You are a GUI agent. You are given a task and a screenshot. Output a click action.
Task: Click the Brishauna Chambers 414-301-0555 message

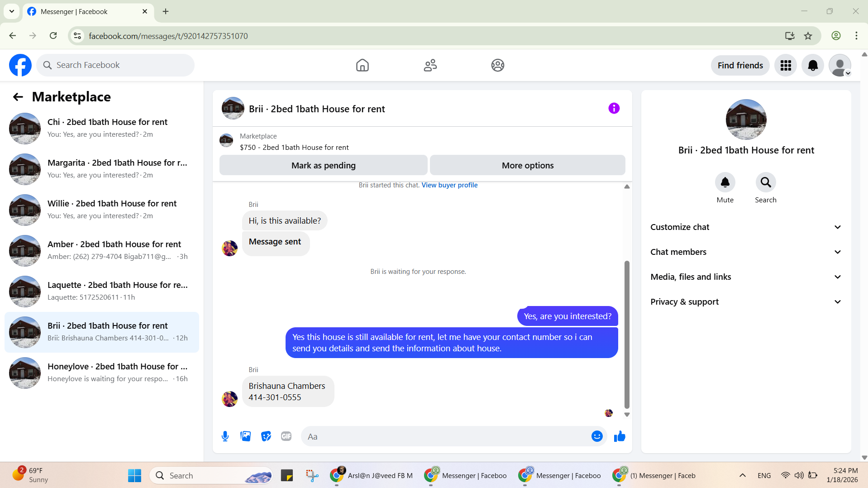[288, 391]
